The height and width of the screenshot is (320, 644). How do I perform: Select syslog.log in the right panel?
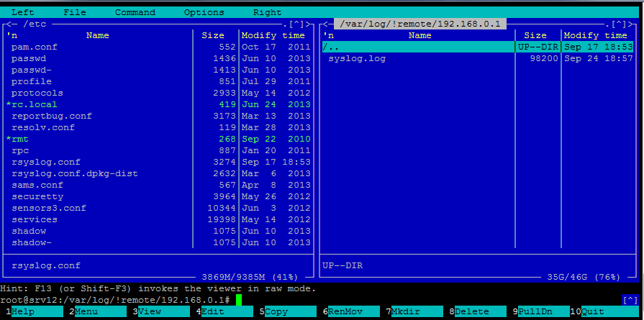[356, 58]
